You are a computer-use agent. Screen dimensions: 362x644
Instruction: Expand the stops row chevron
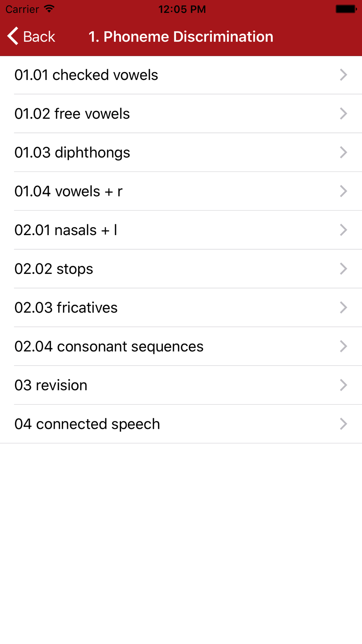343,269
